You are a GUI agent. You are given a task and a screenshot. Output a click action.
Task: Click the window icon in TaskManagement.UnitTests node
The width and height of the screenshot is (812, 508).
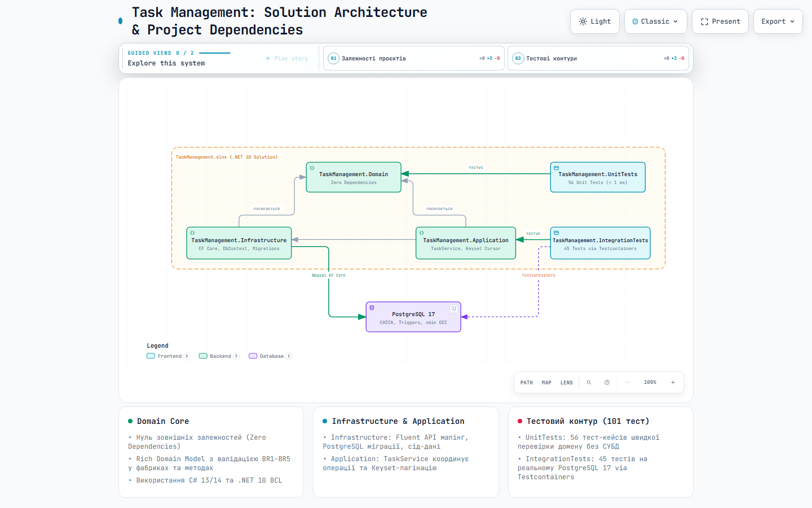556,168
